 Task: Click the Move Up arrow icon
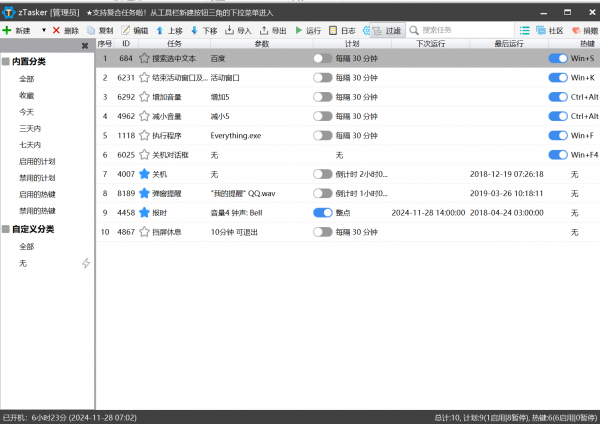coord(160,30)
